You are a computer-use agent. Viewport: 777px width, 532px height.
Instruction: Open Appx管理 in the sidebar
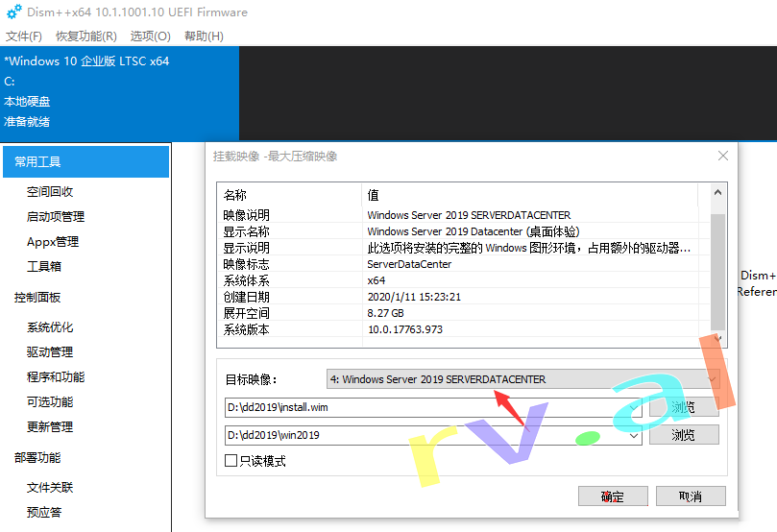(x=53, y=242)
